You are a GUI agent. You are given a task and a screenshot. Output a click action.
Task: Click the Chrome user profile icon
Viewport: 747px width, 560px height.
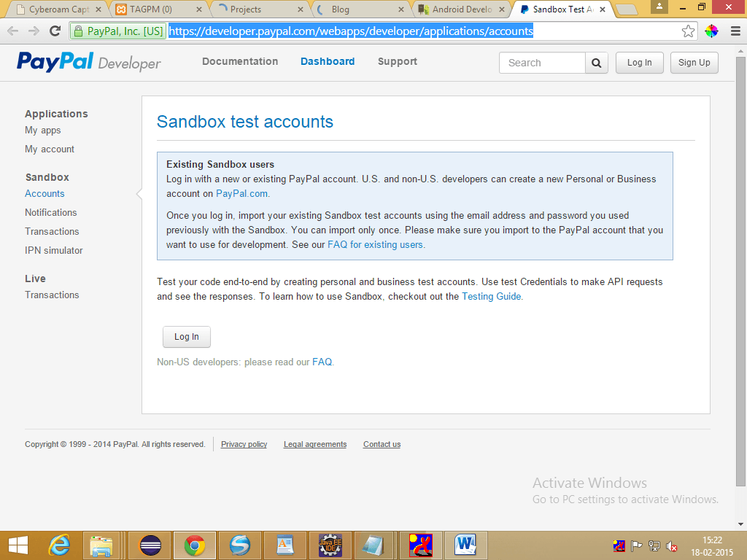pyautogui.click(x=659, y=7)
